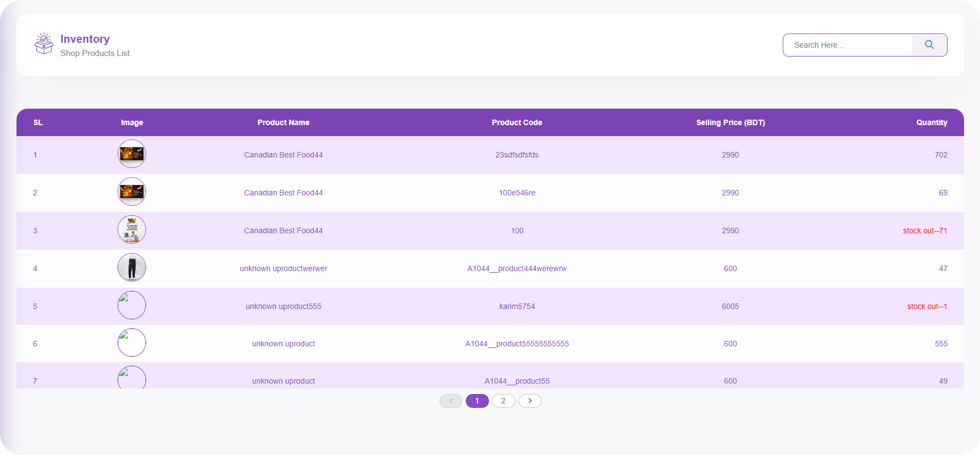Click the Selling Price (BDT) header

[730, 122]
